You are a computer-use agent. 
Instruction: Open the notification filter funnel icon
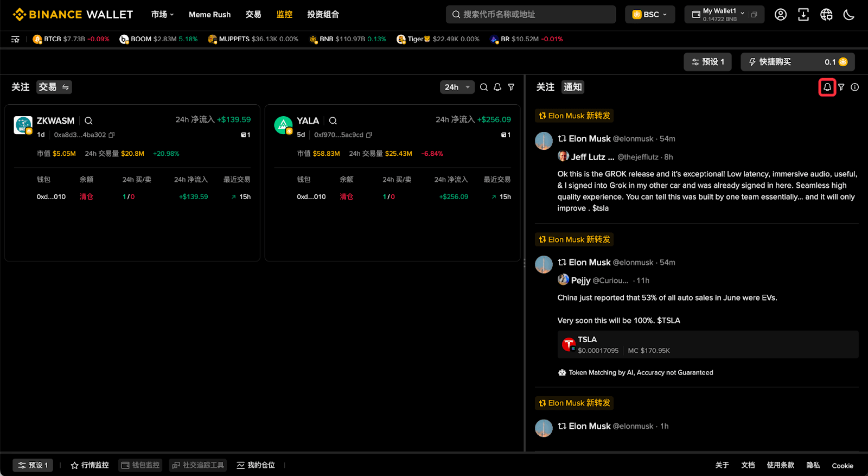coord(841,87)
